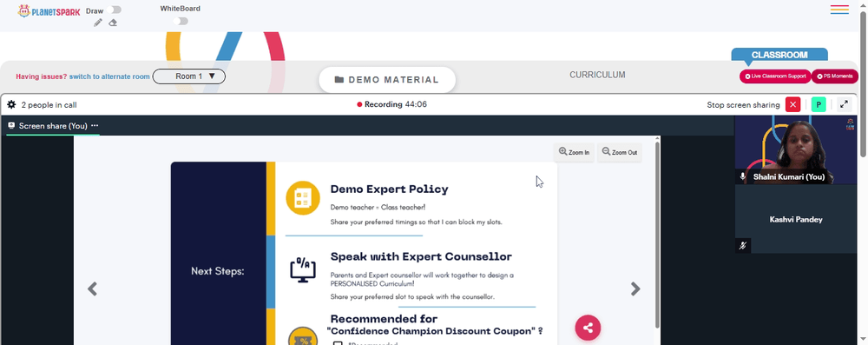
Task: Switch to the Curriculum tab
Action: point(597,75)
